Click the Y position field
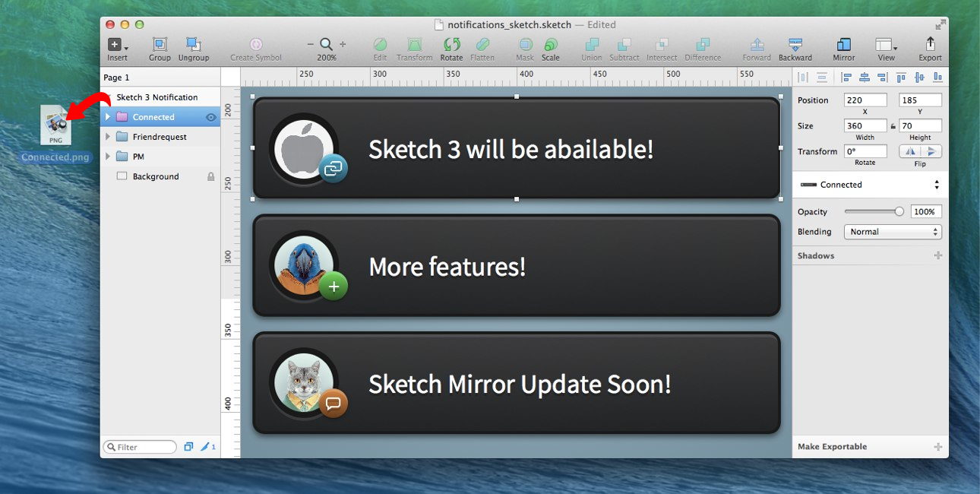The image size is (980, 494). tap(921, 100)
